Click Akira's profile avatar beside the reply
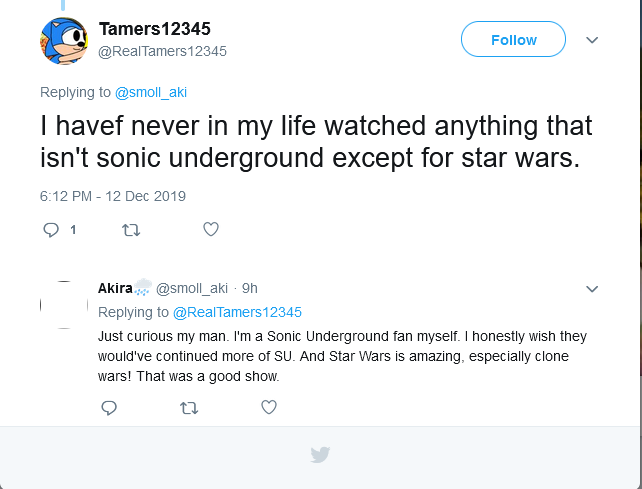 point(64,305)
